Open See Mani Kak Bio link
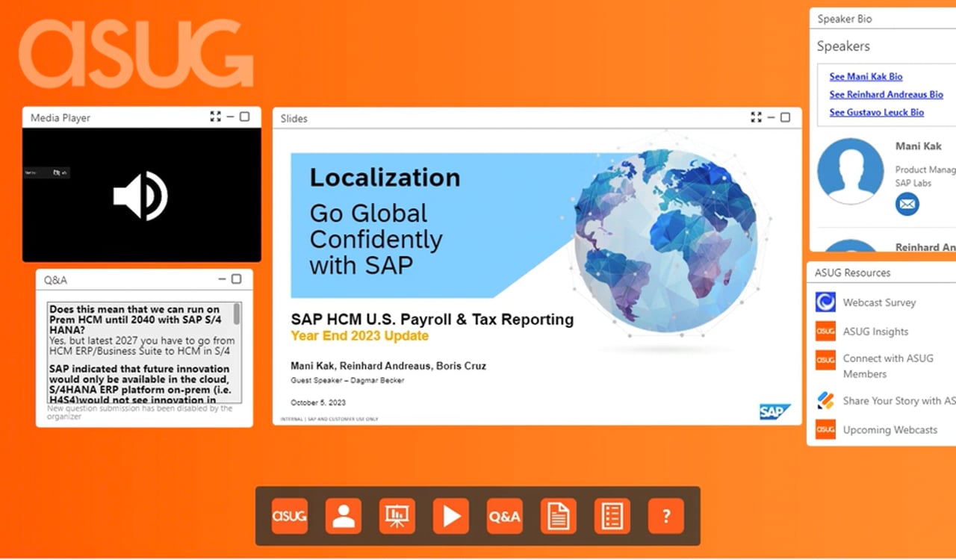956x560 pixels. 866,76
